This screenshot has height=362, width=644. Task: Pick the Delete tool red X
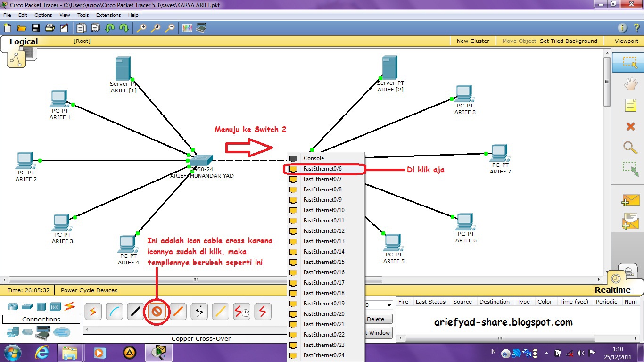630,126
